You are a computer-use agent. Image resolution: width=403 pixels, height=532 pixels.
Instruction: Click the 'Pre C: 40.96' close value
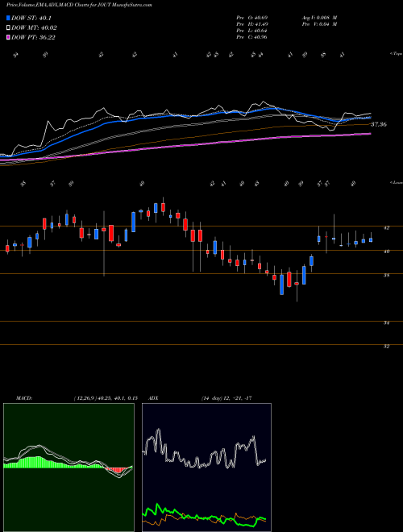point(252,36)
